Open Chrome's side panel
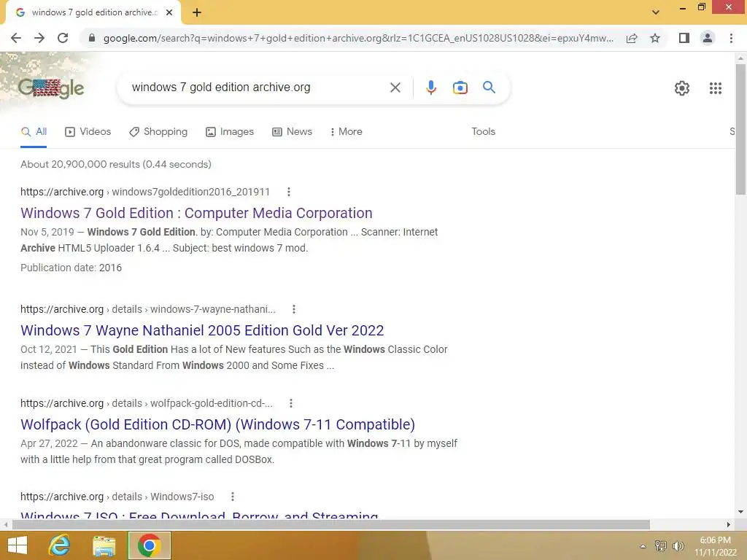747x560 pixels. pyautogui.click(x=684, y=38)
